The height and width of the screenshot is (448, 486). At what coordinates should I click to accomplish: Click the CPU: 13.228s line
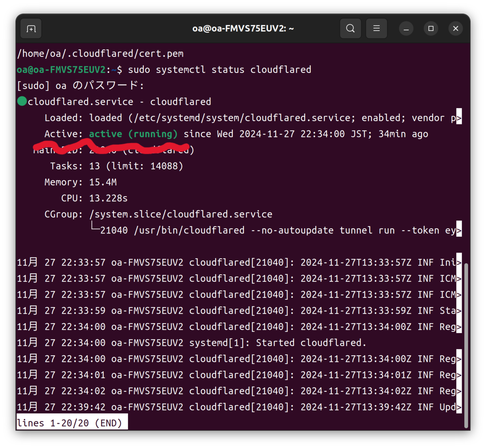click(94, 198)
